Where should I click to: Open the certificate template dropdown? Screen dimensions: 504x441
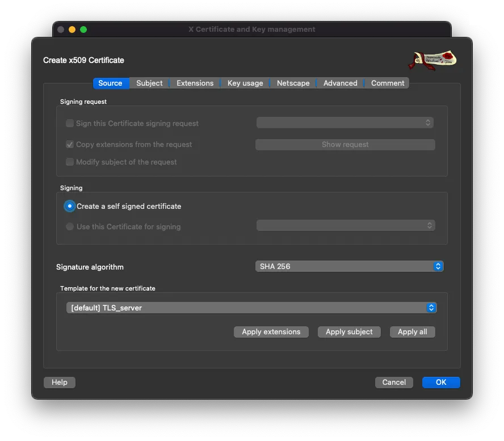(x=251, y=307)
